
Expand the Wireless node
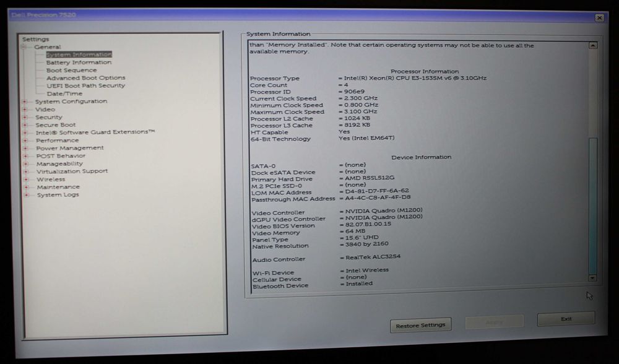(x=27, y=180)
